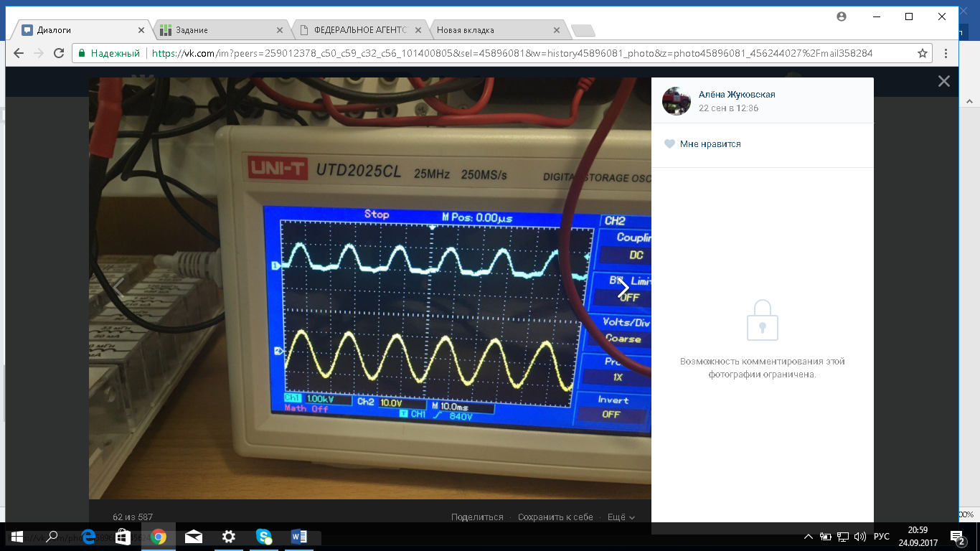Close the ФЕДЕРАЛЬНОЕ АГЕНТС tab
Viewport: 980px width, 551px height.
pyautogui.click(x=418, y=30)
